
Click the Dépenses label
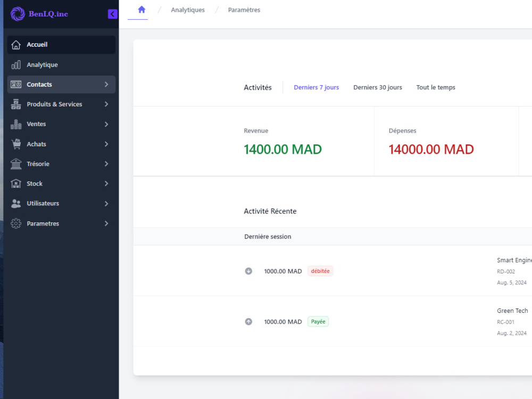point(402,131)
